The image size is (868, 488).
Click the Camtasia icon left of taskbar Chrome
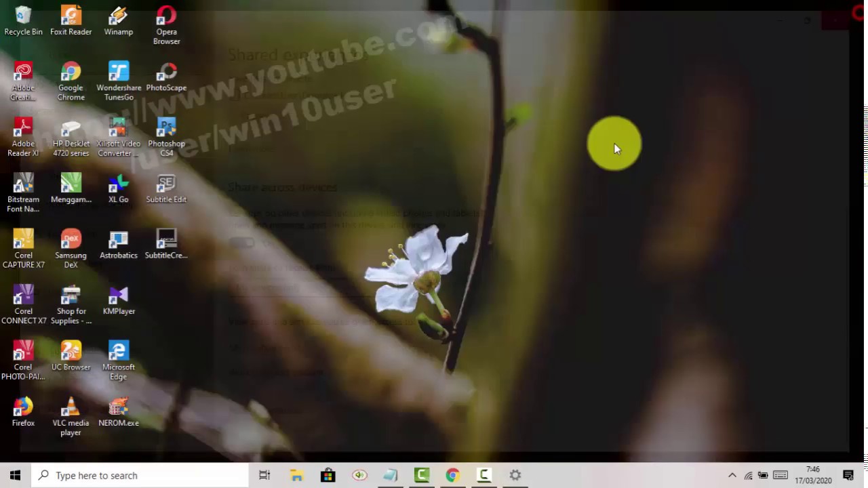point(422,475)
